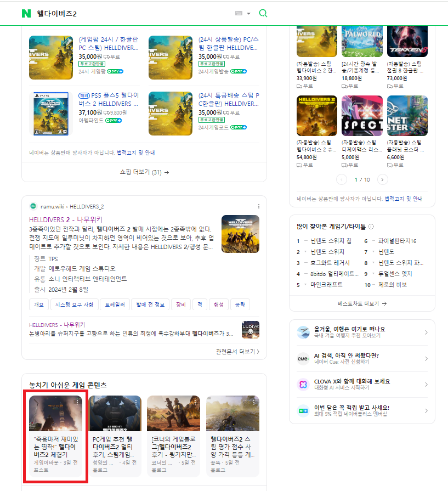
Task: Open the 코너의 게임블로그 헬다이버즈2 후기 card
Action: pyautogui.click(x=173, y=436)
